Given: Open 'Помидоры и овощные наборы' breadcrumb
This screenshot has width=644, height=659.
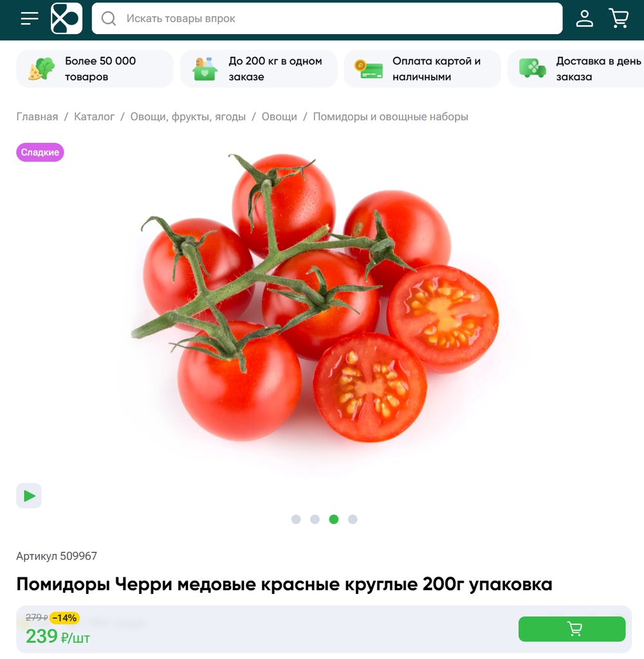Looking at the screenshot, I should point(391,116).
